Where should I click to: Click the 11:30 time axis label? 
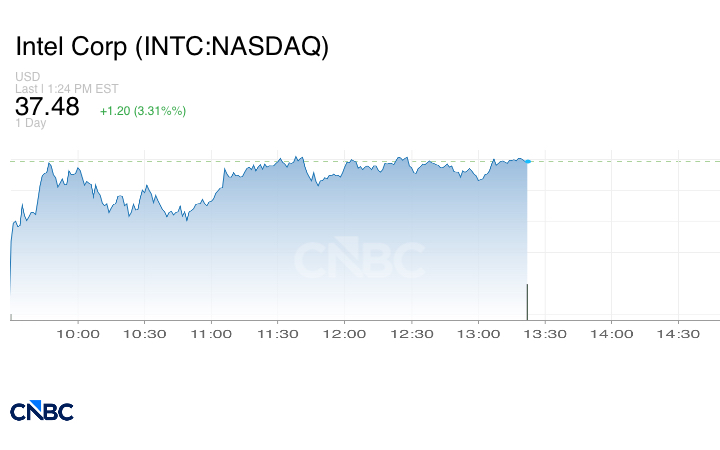coord(279,334)
